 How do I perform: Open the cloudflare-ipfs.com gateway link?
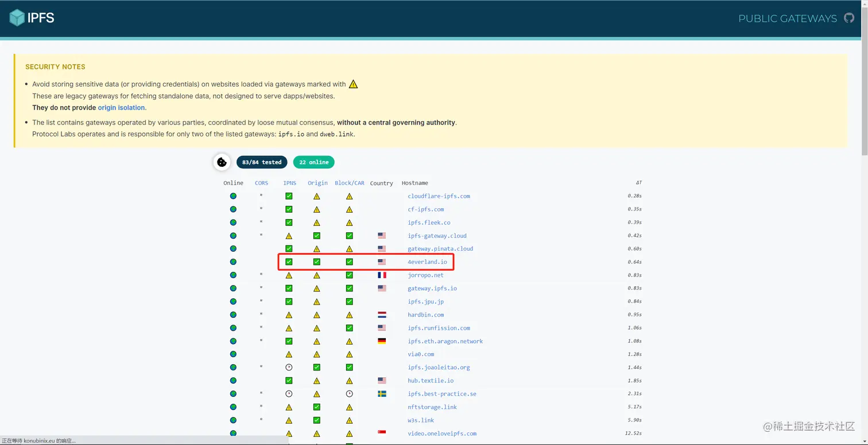tap(439, 196)
